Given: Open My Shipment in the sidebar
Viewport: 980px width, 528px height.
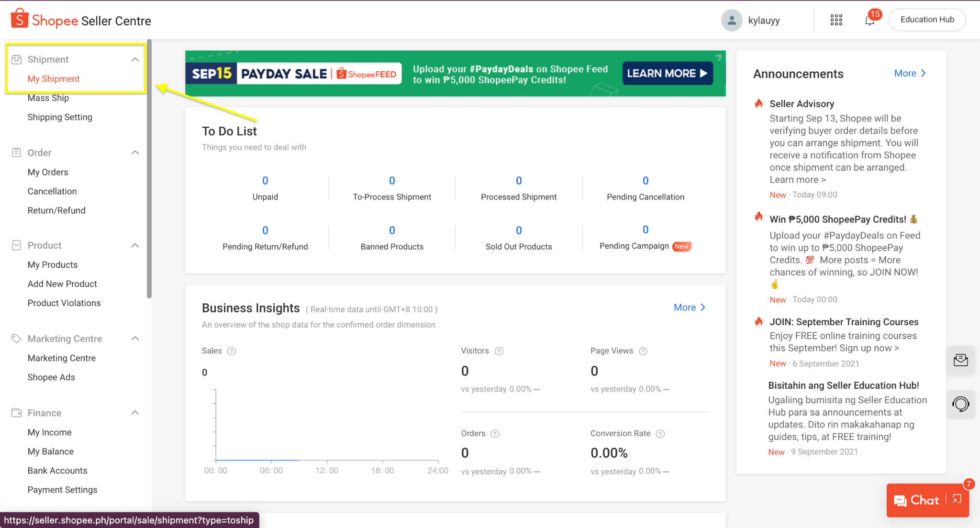Looking at the screenshot, I should coord(54,79).
